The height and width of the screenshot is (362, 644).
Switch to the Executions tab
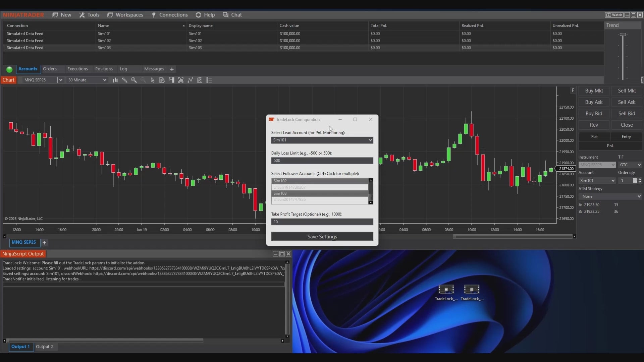coord(77,69)
